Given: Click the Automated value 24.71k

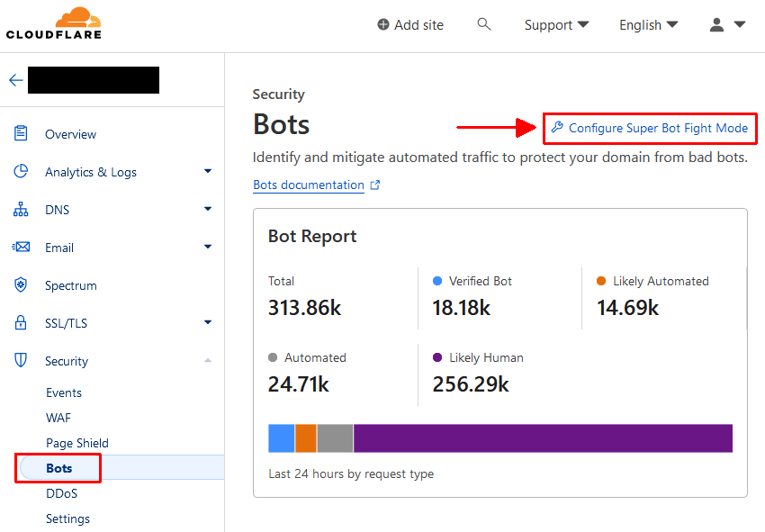Looking at the screenshot, I should (299, 384).
